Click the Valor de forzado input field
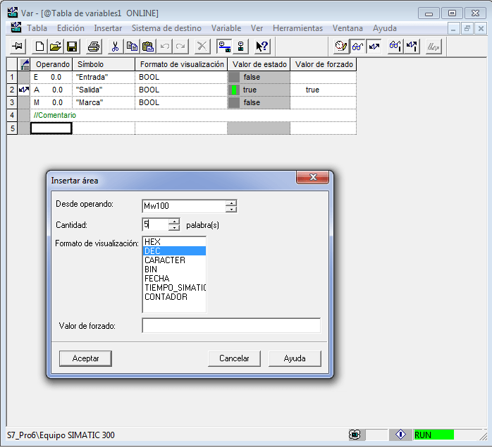492x448 pixels. pos(231,325)
